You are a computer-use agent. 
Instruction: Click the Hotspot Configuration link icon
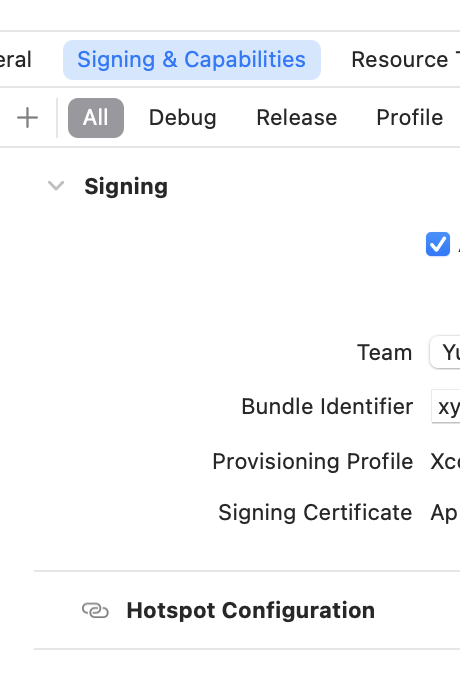tap(95, 610)
